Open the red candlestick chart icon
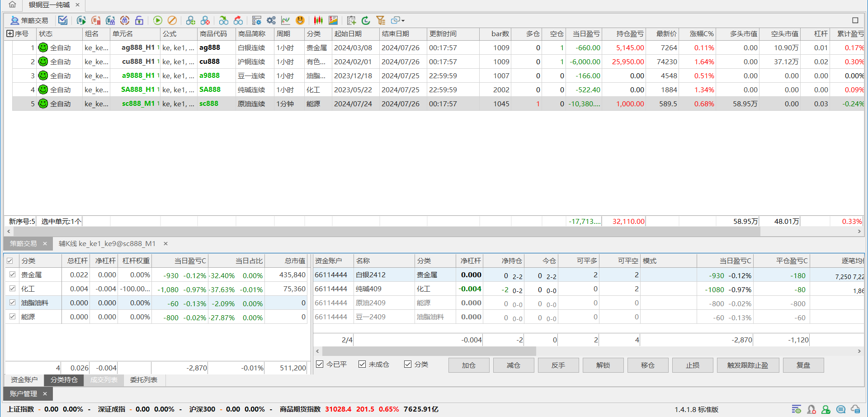This screenshot has height=417, width=868. (318, 20)
